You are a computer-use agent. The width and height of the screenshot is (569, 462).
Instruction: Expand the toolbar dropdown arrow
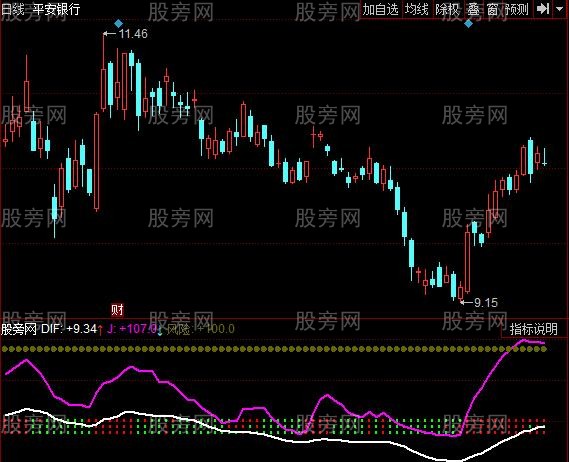click(560, 9)
